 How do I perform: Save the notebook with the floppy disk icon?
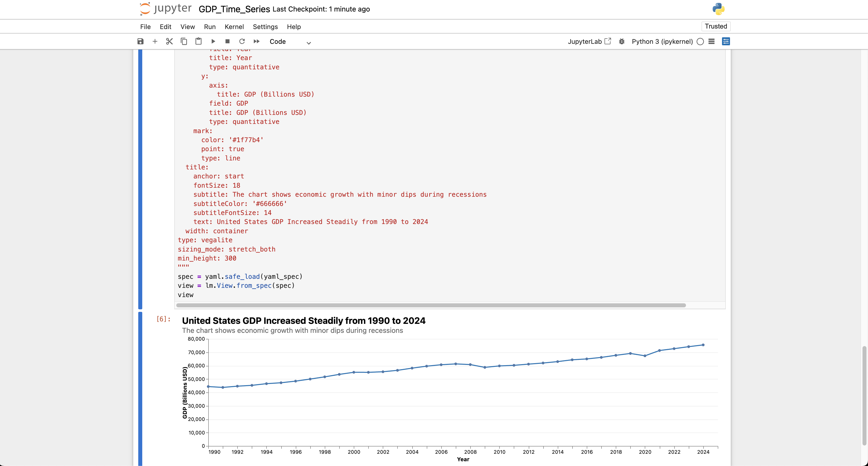[x=140, y=42]
